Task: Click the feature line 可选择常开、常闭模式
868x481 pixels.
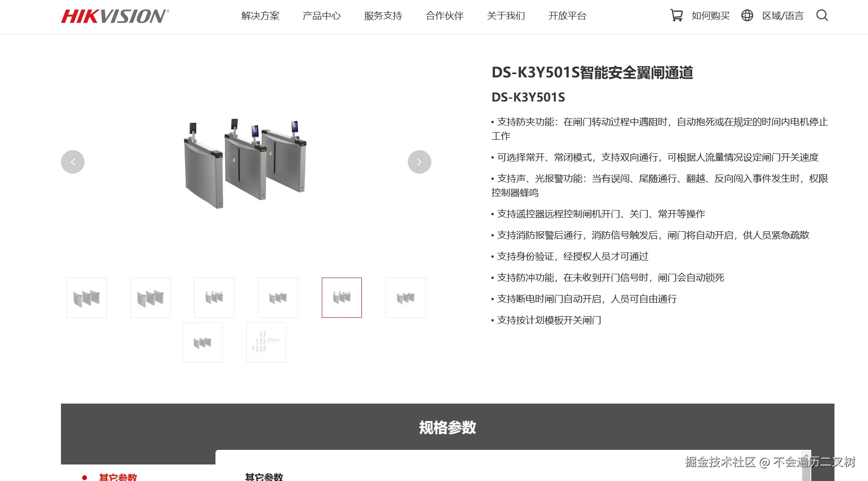Action: tap(655, 157)
